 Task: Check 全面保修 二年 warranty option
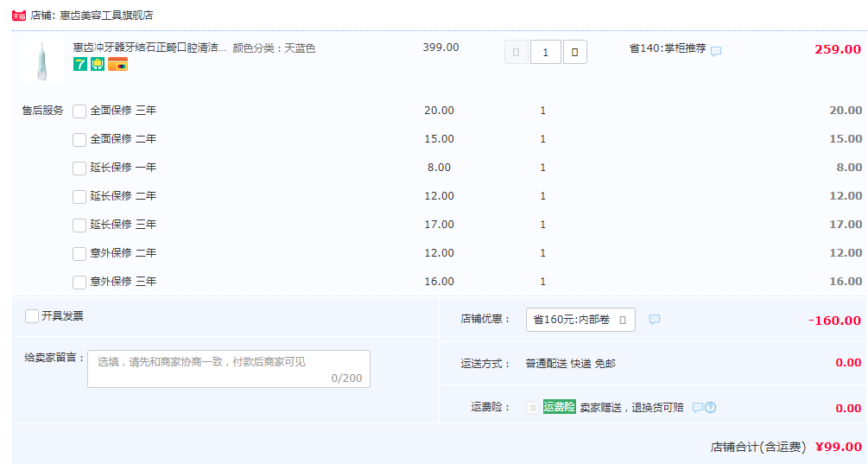point(79,139)
